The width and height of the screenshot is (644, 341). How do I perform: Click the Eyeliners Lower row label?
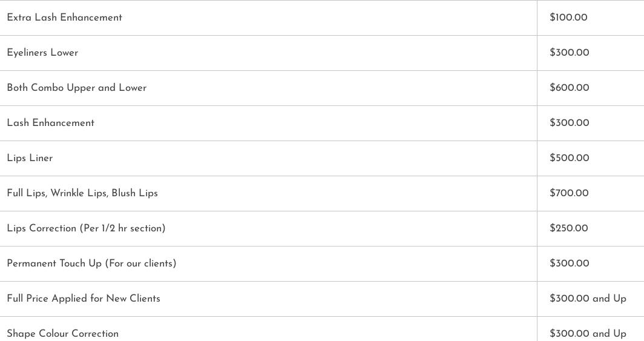pyautogui.click(x=42, y=53)
